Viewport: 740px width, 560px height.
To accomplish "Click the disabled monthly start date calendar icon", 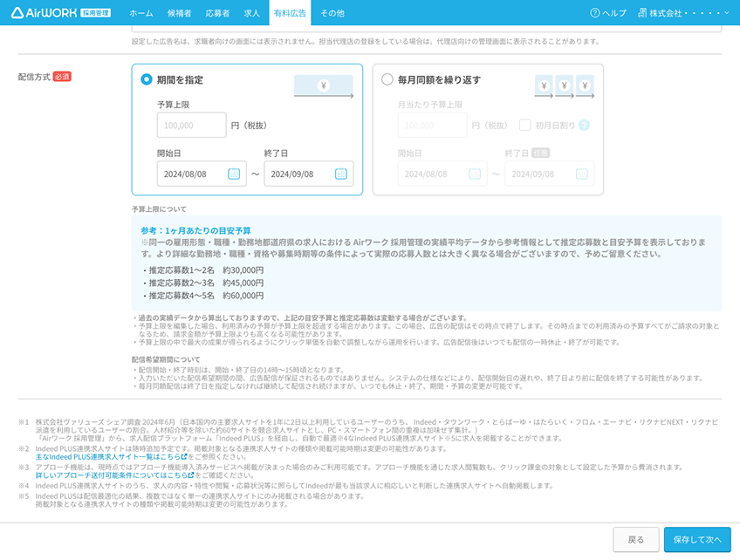I will [x=475, y=174].
